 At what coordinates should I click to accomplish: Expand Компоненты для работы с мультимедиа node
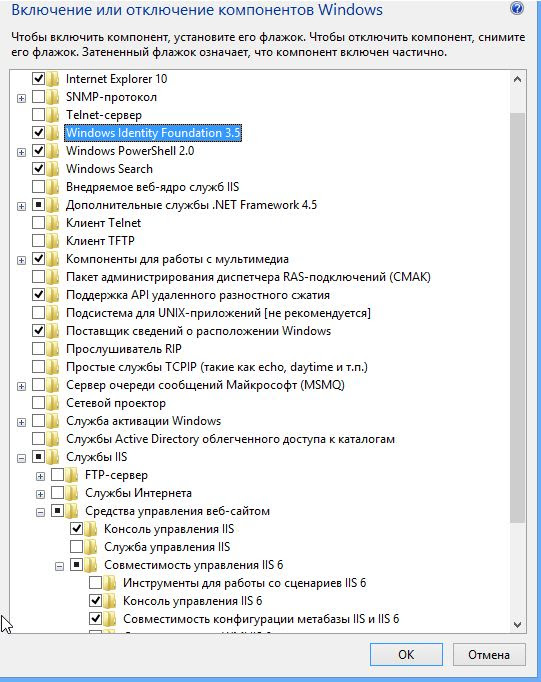point(21,261)
